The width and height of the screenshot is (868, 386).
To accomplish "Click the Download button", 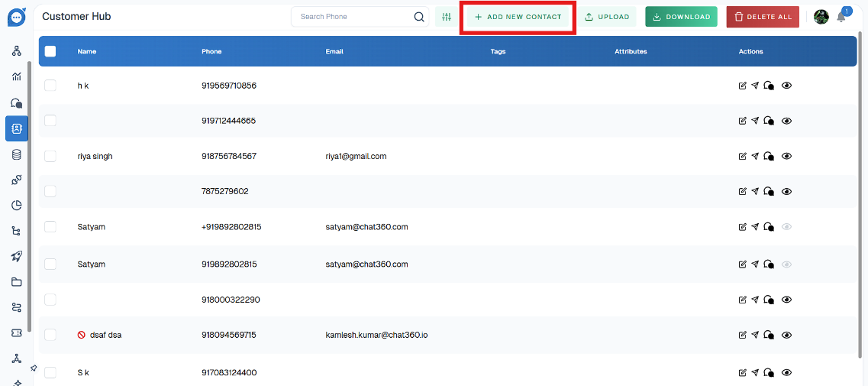I will tap(681, 17).
